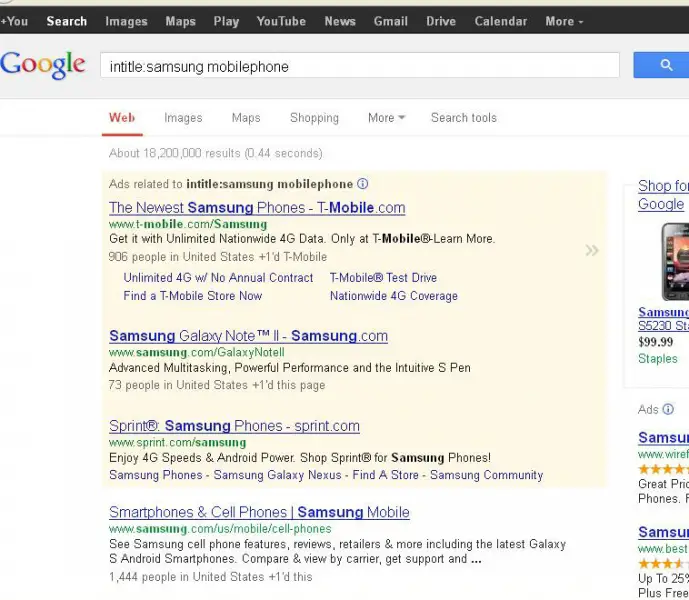Open Shop for link in right sidebar

[664, 186]
